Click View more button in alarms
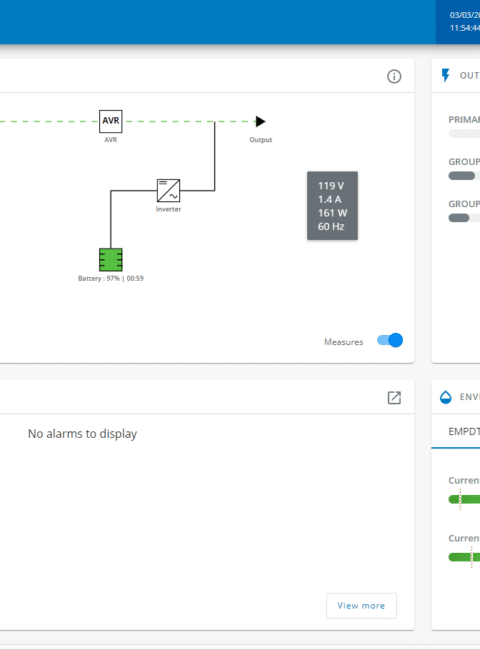 click(x=361, y=606)
